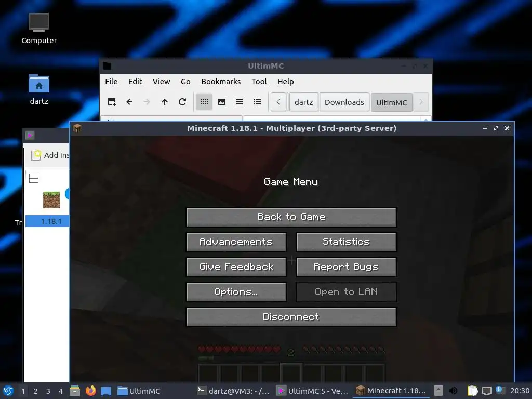This screenshot has height=399, width=532.
Task: Click Minecraft window title icon
Action: 77,128
